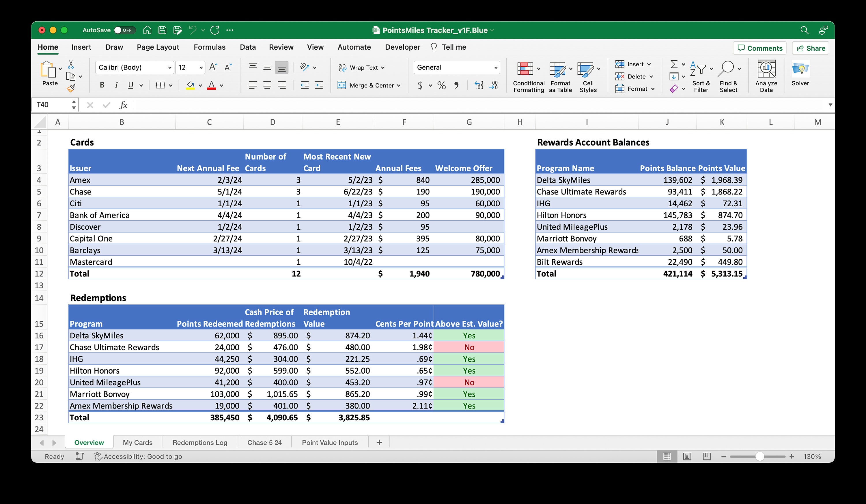The width and height of the screenshot is (866, 504).
Task: Click the Share button
Action: pyautogui.click(x=810, y=48)
